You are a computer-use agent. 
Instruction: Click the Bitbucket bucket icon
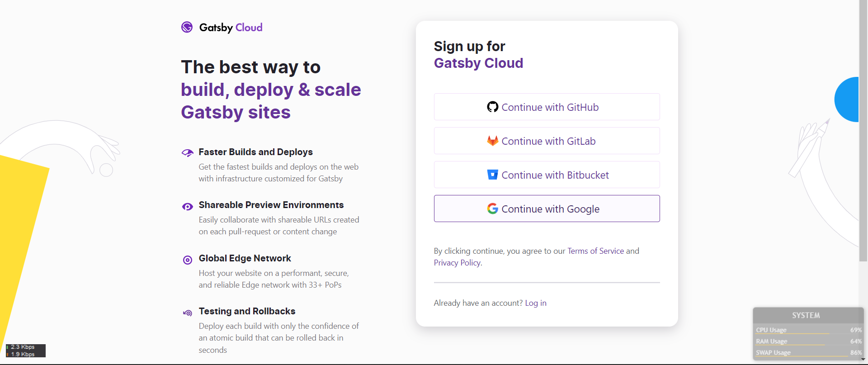[x=493, y=175]
